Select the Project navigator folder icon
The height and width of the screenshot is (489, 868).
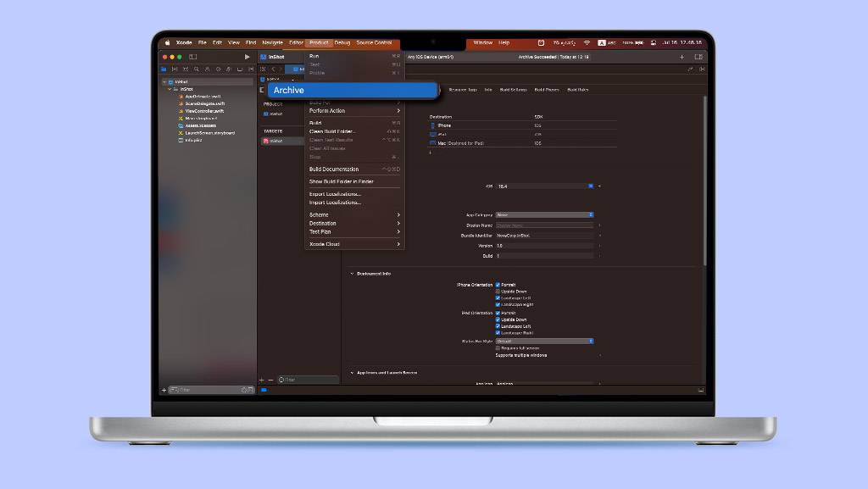(x=164, y=69)
